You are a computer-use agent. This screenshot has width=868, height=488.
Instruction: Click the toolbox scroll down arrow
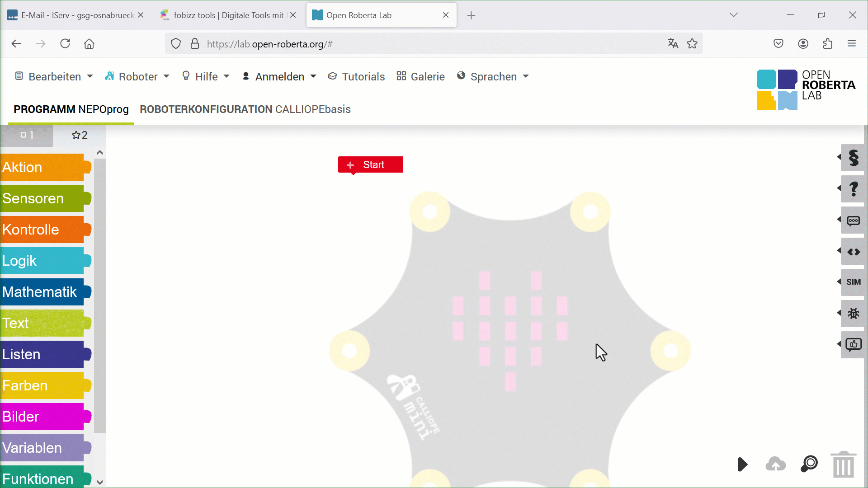(x=100, y=482)
